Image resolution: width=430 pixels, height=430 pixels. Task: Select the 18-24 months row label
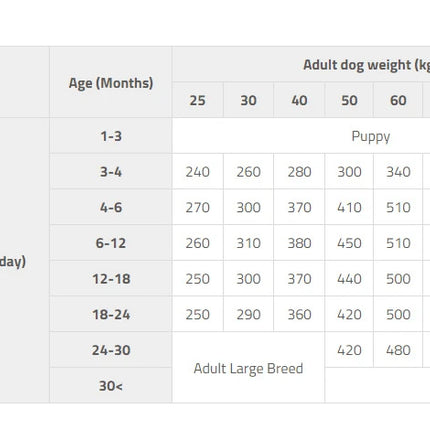[x=111, y=314]
